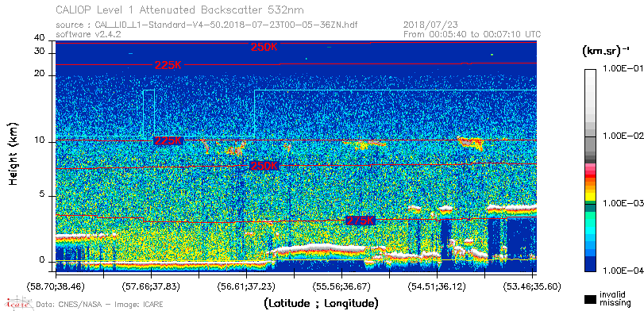Viewport: 644px width, 311px height.
Task: Click the black invalid/missing legend swatch
Action: point(590,299)
